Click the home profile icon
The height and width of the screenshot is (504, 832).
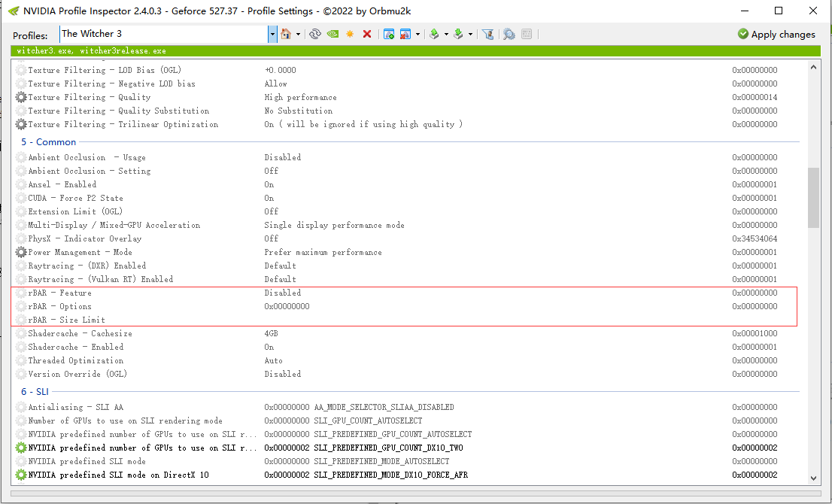tap(286, 34)
